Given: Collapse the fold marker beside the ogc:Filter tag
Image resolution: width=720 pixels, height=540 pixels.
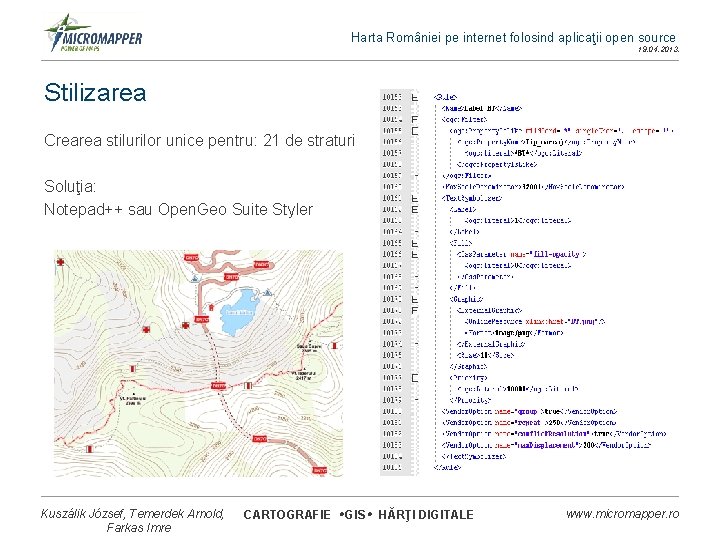Looking at the screenshot, I should [415, 120].
